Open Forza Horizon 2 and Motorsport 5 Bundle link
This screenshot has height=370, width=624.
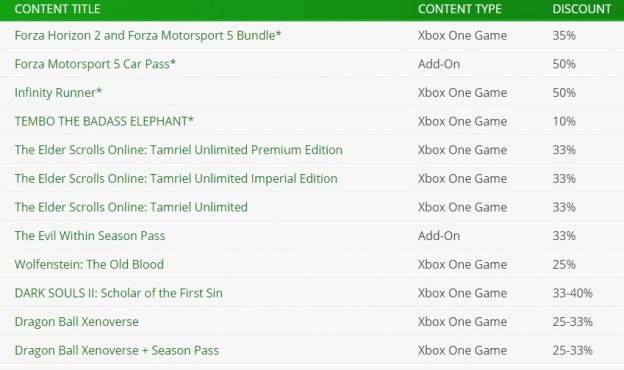[x=148, y=35]
